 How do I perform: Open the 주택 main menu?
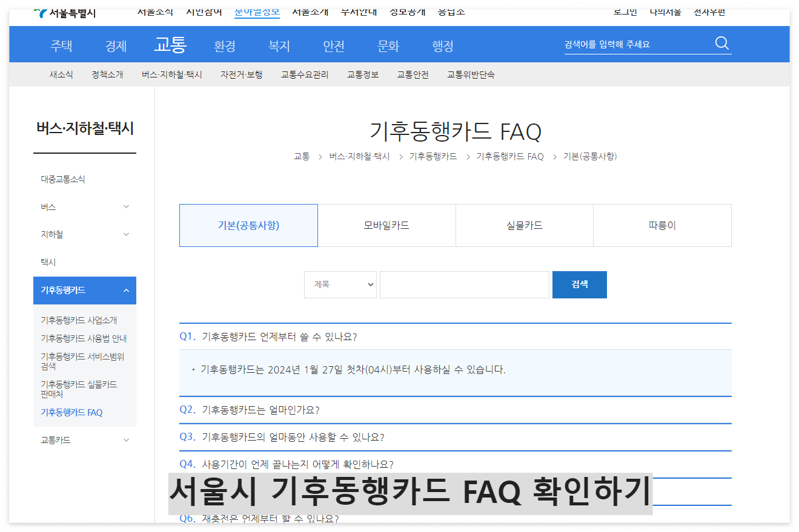(61, 46)
